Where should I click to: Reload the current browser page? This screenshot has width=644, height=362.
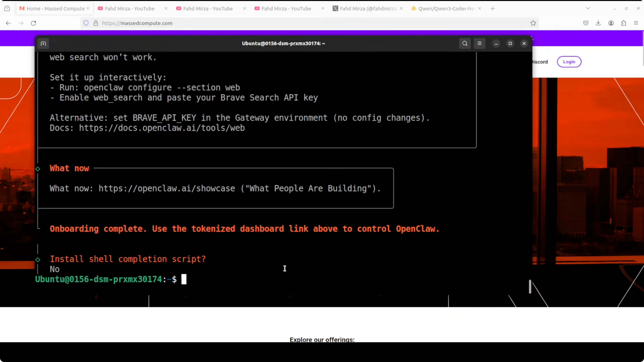coord(33,23)
